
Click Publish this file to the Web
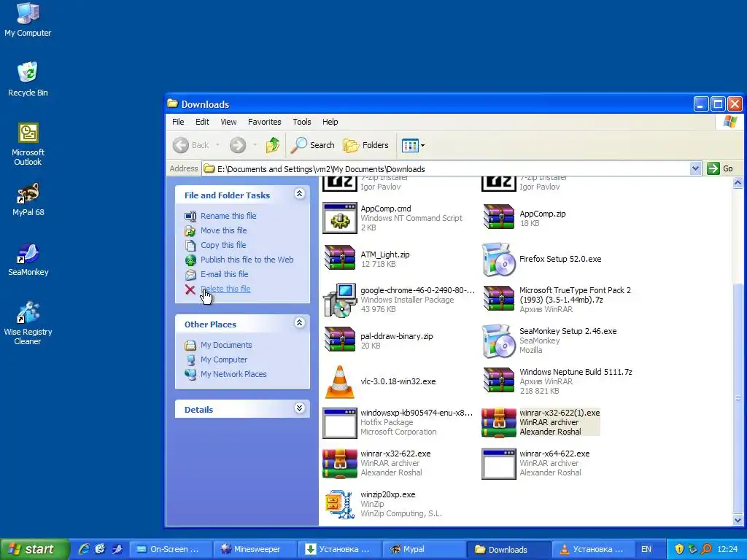247,260
